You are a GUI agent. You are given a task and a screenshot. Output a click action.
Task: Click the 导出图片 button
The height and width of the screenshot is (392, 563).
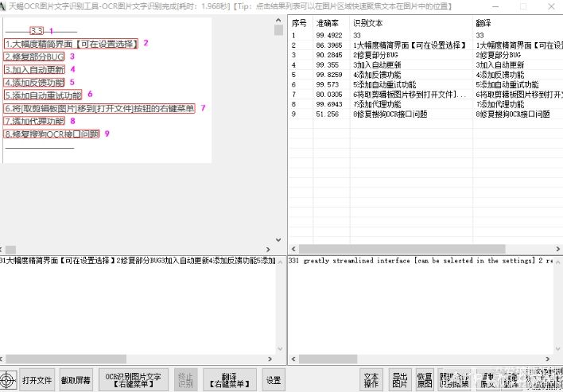400,380
